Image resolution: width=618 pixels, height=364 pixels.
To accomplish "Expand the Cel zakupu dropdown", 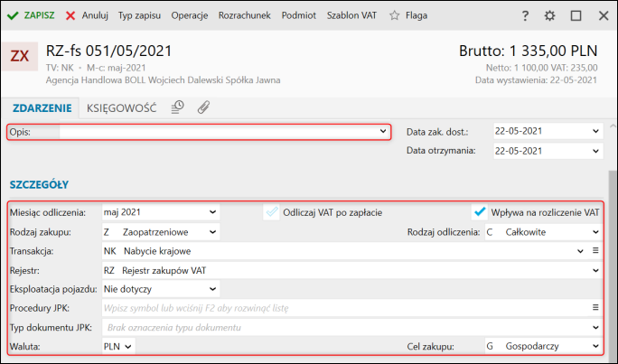I will pyautogui.click(x=595, y=346).
